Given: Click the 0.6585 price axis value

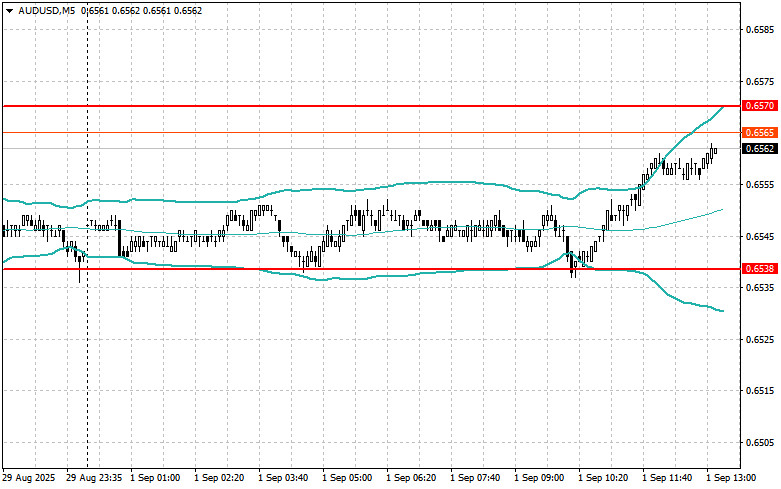Looking at the screenshot, I should coord(760,29).
